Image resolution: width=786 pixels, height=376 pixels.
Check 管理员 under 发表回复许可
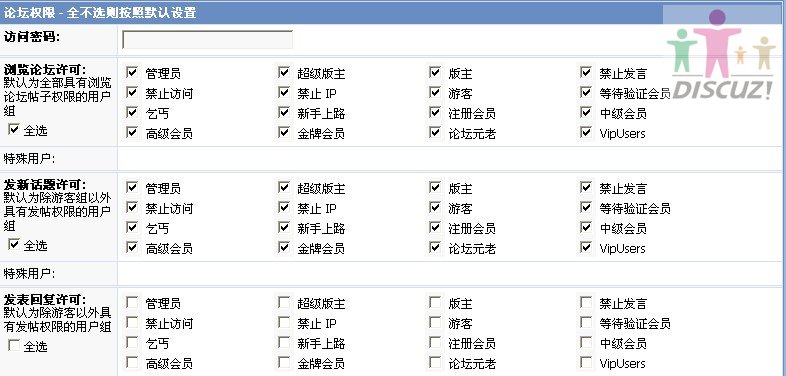coord(132,302)
